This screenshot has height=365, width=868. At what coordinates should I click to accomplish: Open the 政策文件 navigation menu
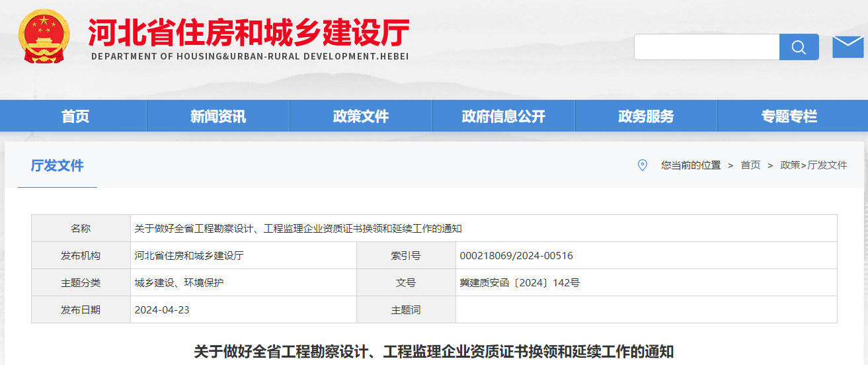pyautogui.click(x=361, y=116)
